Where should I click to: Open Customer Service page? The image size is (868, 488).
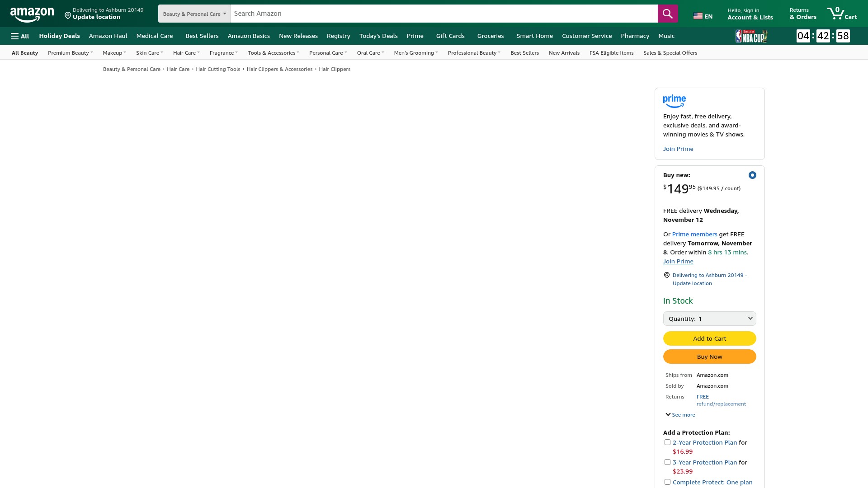click(587, 36)
